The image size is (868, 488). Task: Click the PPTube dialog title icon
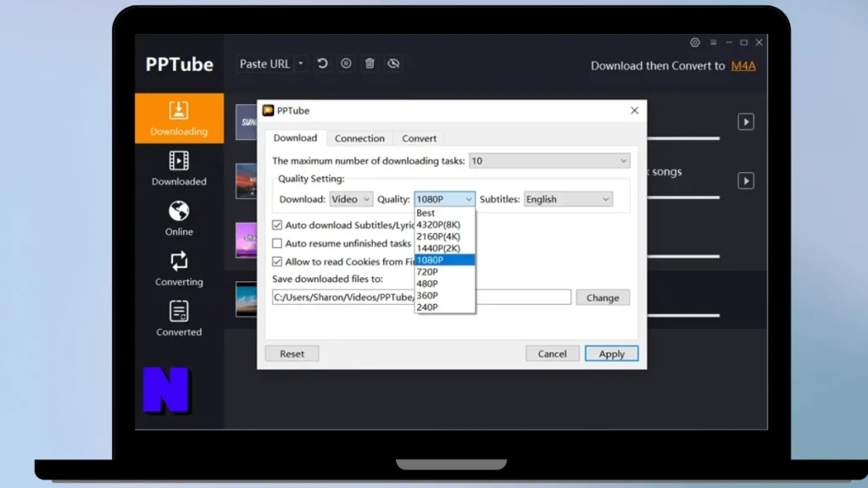(x=269, y=111)
